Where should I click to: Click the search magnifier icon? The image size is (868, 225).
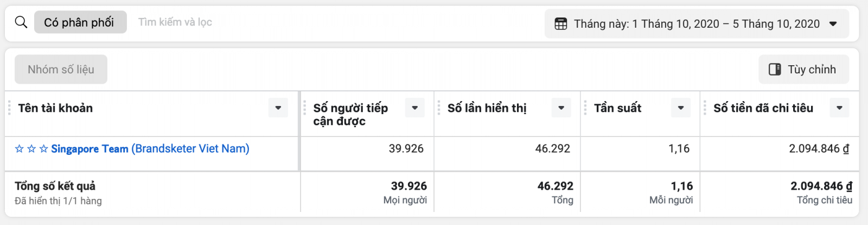click(21, 22)
